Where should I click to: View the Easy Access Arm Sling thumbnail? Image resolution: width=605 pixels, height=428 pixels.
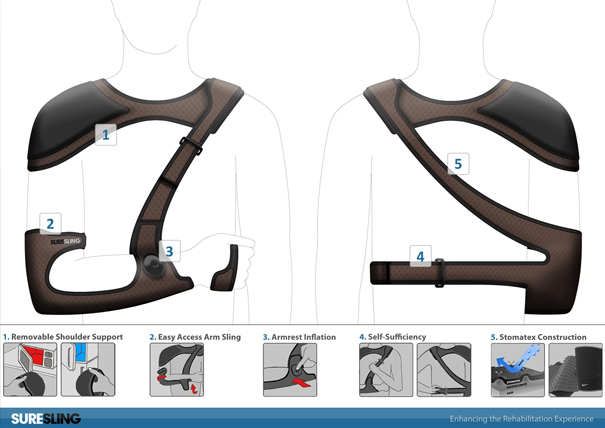click(x=176, y=370)
